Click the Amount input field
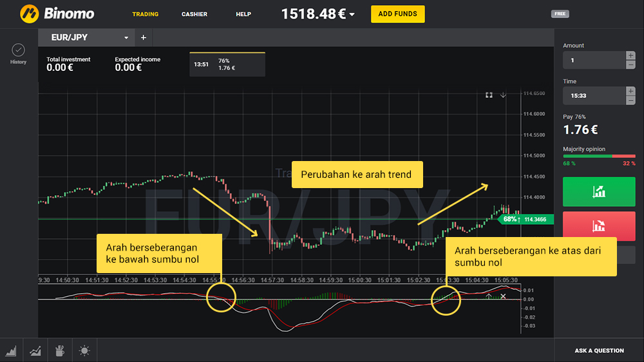Image resolution: width=644 pixels, height=362 pixels. (594, 60)
